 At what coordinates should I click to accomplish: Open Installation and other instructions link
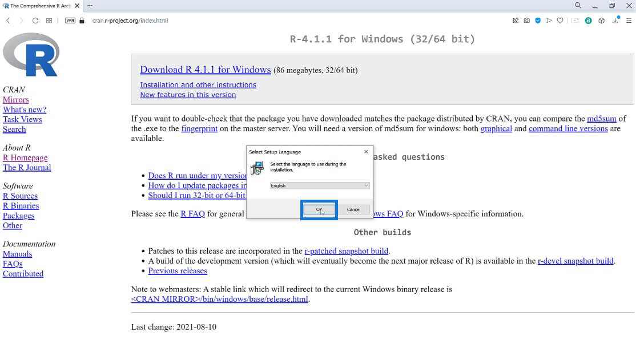198,84
